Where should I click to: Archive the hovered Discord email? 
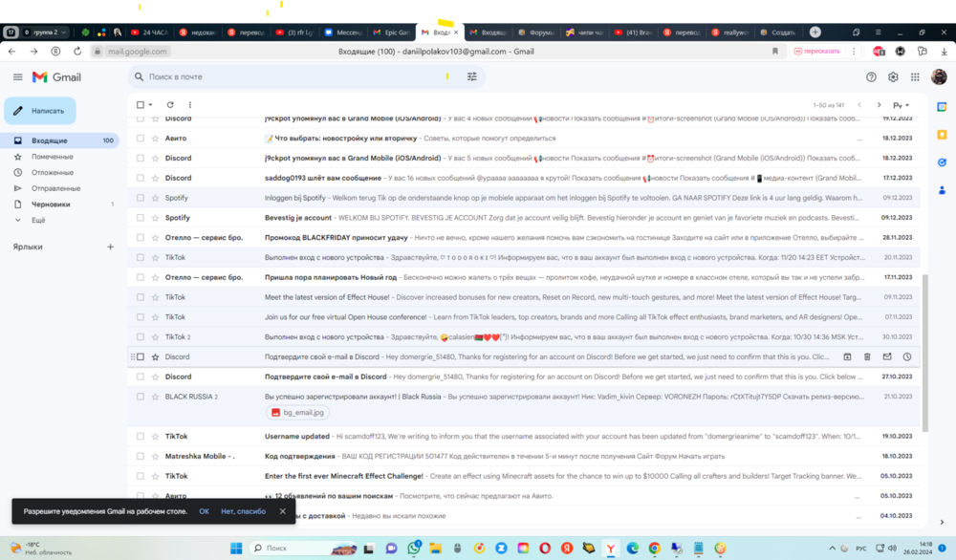pos(847,356)
